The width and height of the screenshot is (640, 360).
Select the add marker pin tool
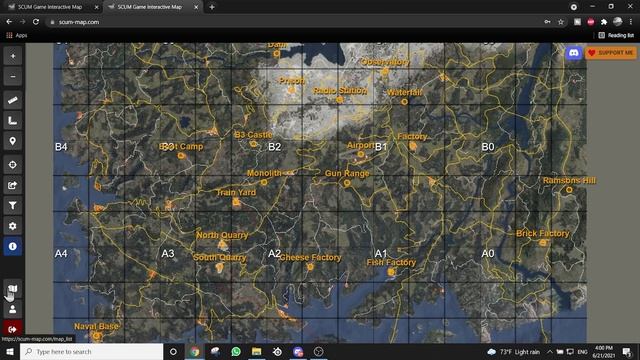point(13,141)
